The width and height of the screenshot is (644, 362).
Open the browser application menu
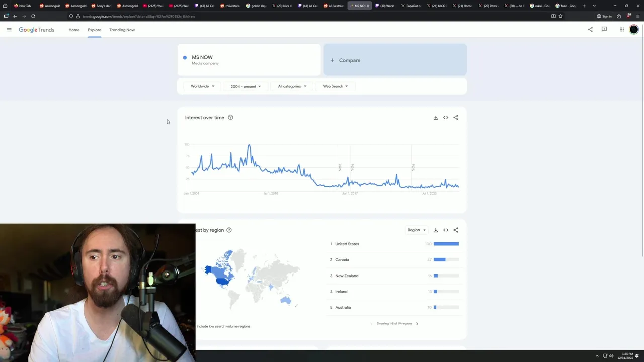(x=638, y=16)
